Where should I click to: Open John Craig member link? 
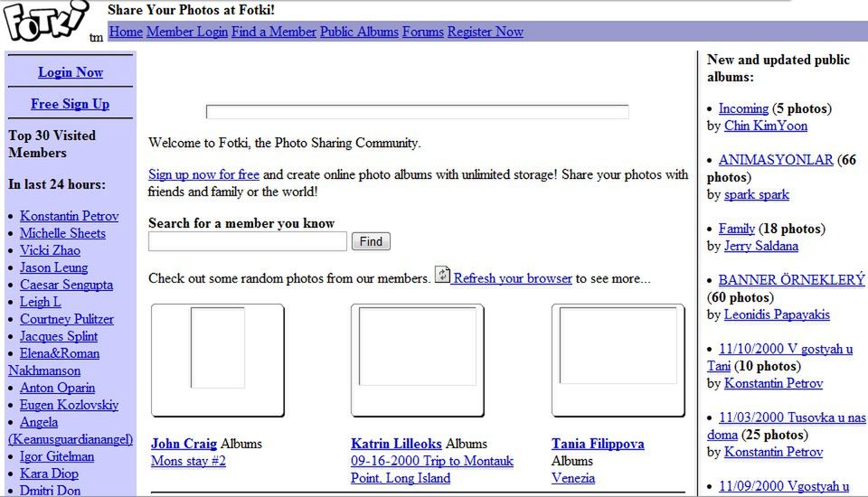click(x=184, y=444)
